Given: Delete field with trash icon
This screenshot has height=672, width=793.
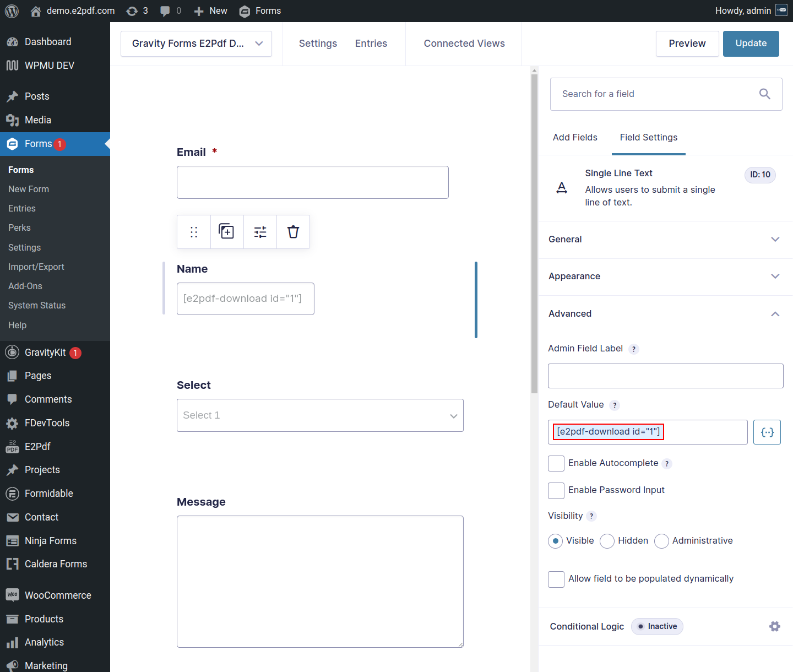Looking at the screenshot, I should click(x=293, y=232).
